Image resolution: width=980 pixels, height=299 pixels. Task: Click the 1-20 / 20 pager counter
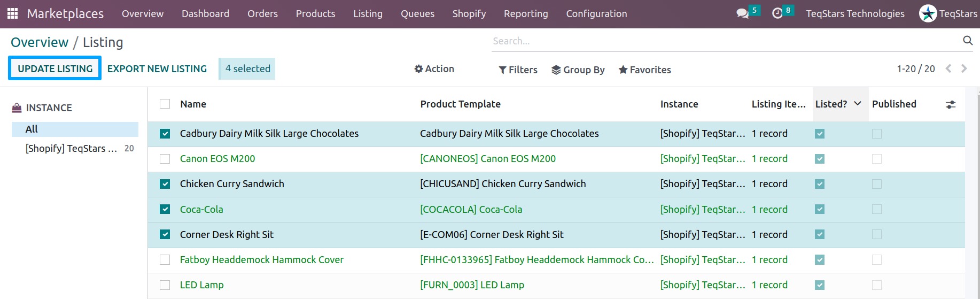point(916,68)
